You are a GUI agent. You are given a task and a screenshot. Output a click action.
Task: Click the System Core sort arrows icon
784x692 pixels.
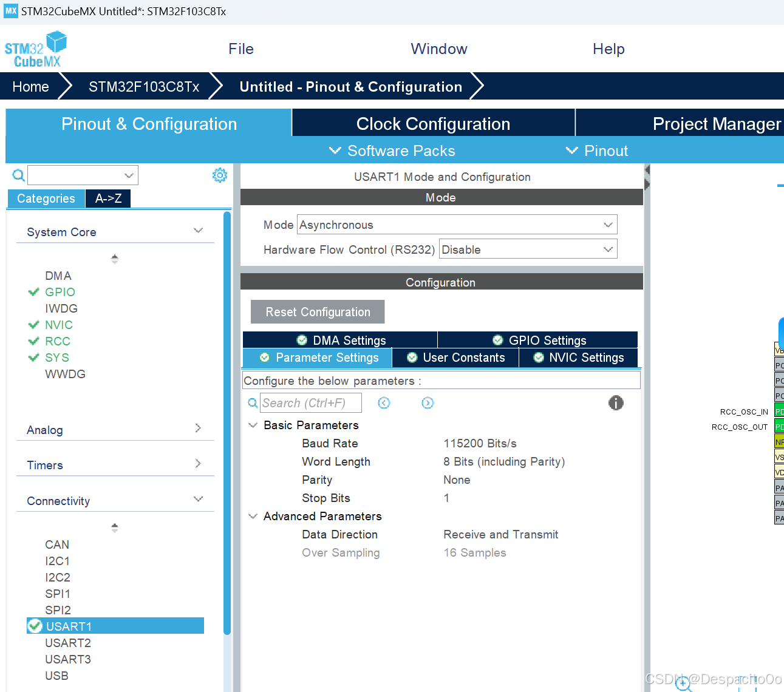click(114, 259)
